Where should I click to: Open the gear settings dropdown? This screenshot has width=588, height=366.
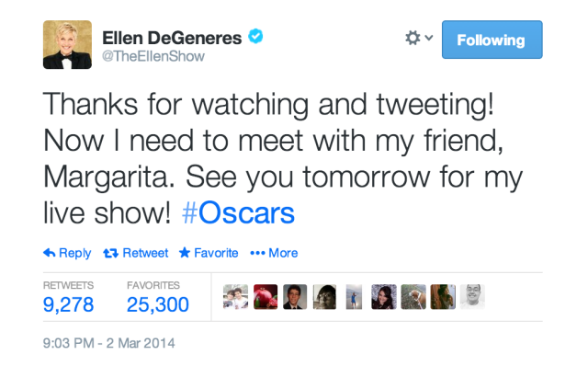tap(419, 38)
